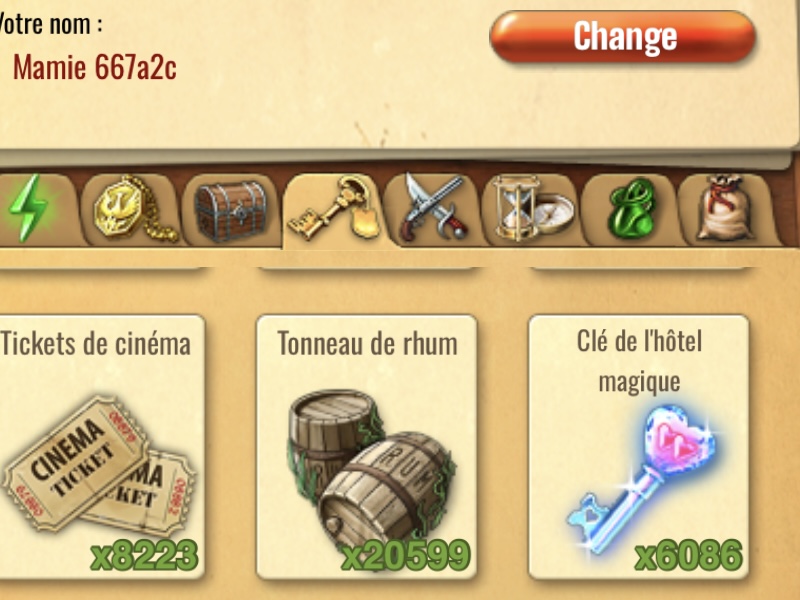Viewport: 800px width, 600px height.
Task: Select the gold medallion amulet tab
Action: pos(132,209)
